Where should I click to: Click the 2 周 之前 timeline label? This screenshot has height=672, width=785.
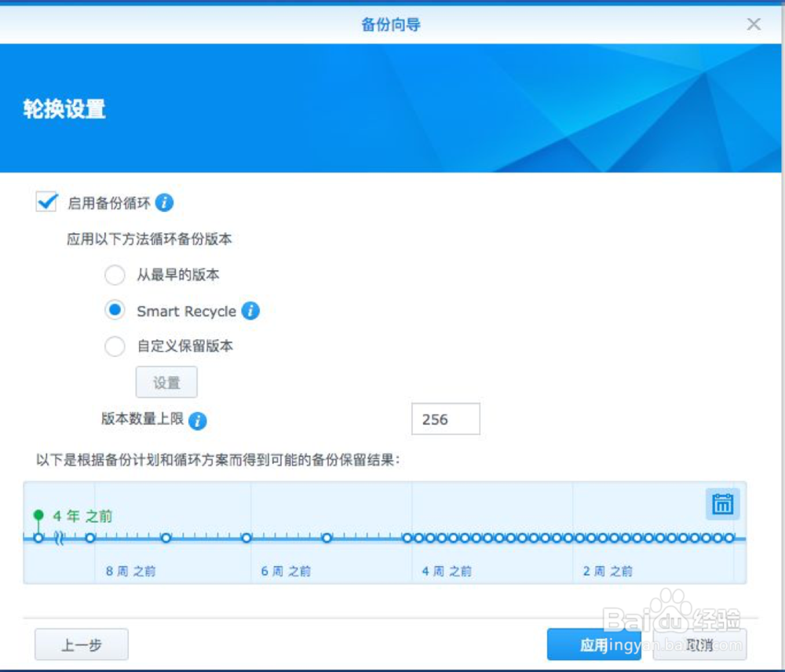point(608,571)
